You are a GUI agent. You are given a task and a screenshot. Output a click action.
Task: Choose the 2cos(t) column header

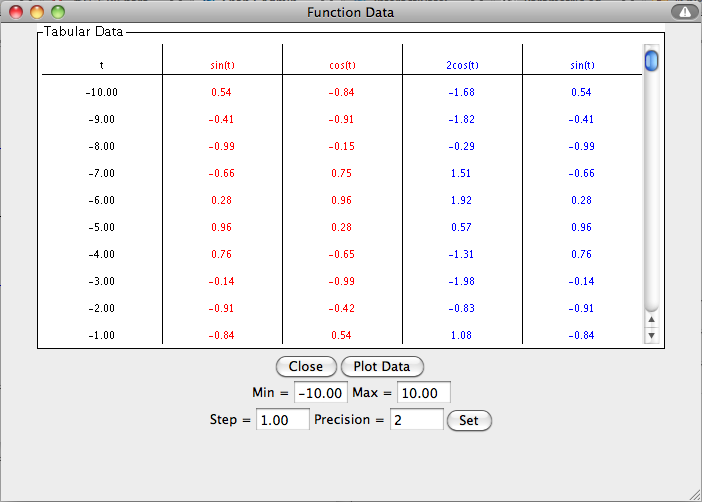coord(462,65)
